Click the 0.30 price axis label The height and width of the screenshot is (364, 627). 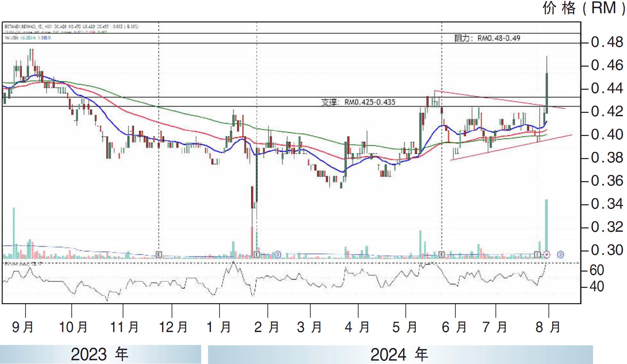tap(607, 250)
